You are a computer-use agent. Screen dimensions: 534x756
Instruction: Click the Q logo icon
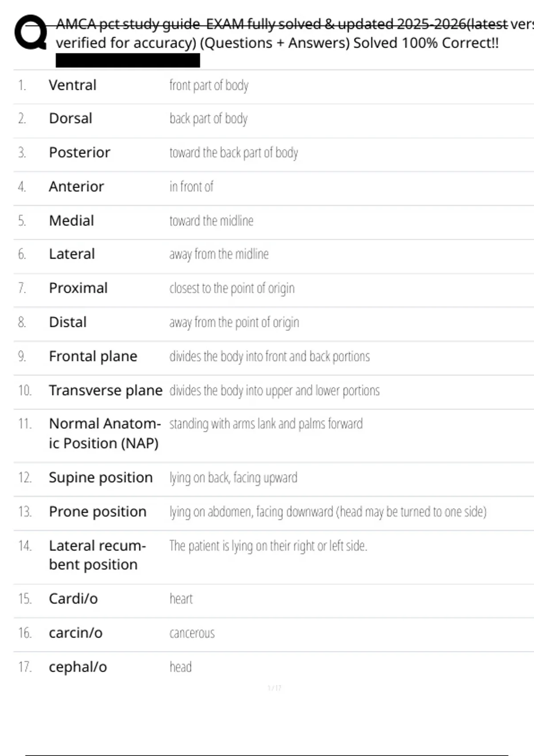30,32
